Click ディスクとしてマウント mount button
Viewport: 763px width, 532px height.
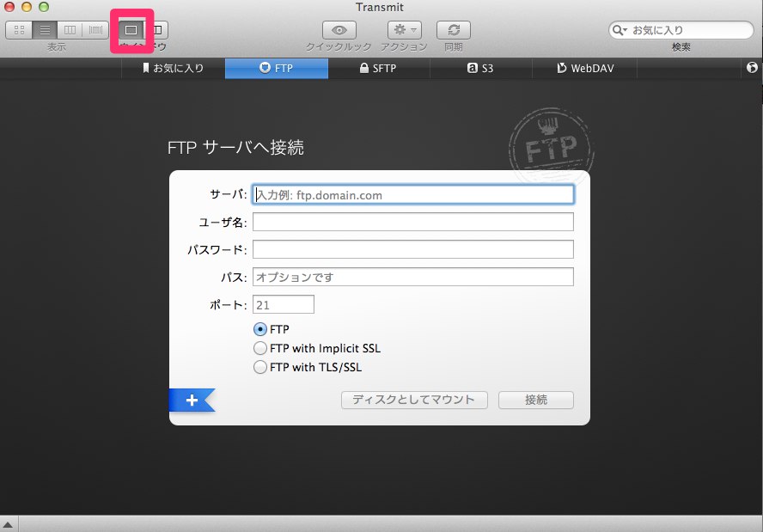click(x=414, y=401)
